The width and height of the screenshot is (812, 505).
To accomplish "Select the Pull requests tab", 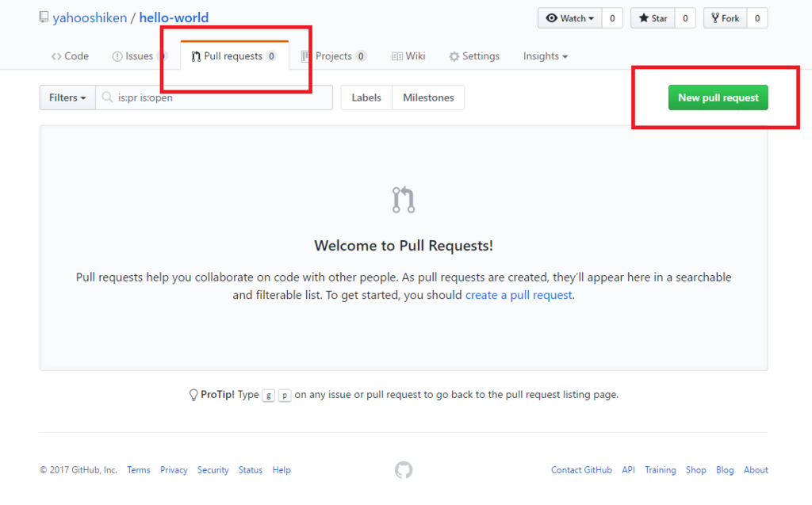I will point(234,56).
